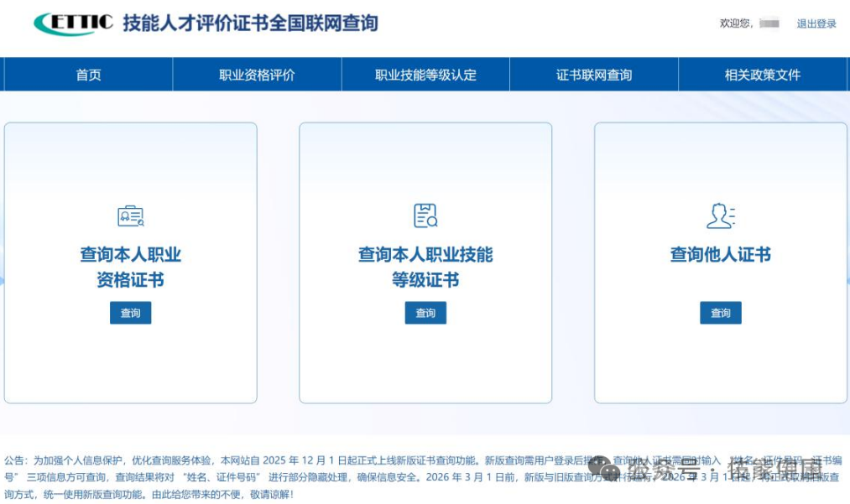Open the 首页 navigation item

click(87, 75)
